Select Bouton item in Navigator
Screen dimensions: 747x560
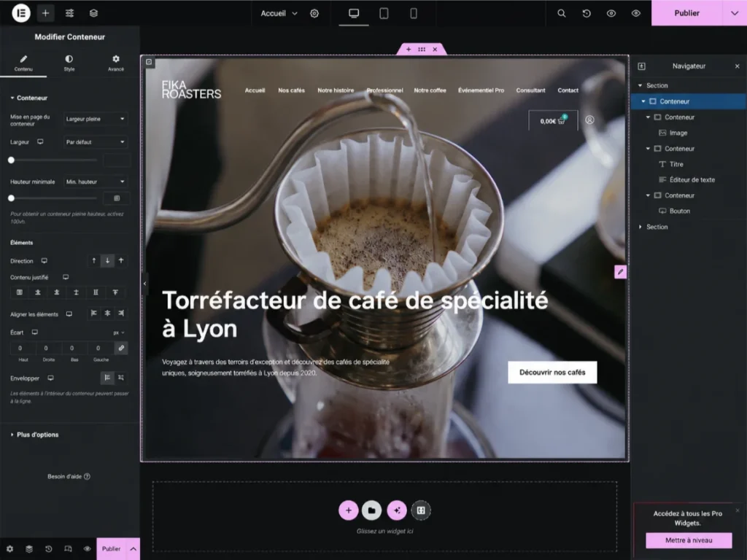tap(679, 211)
